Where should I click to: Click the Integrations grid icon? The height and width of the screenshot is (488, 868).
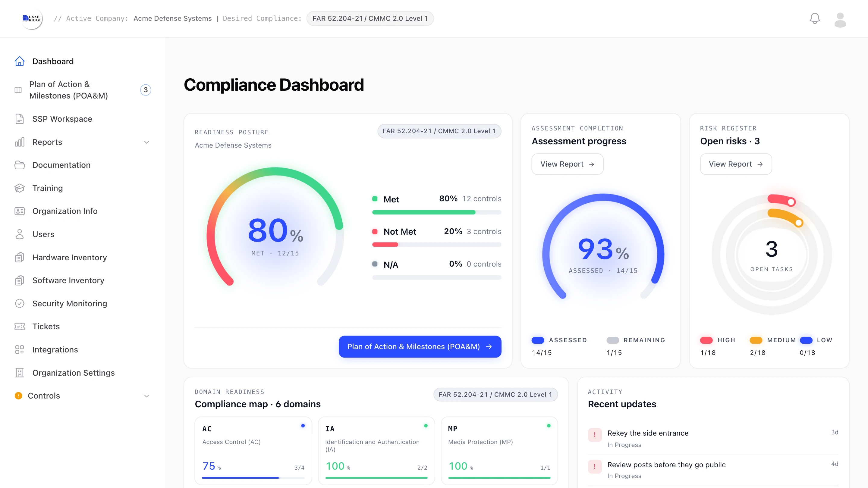pos(20,349)
